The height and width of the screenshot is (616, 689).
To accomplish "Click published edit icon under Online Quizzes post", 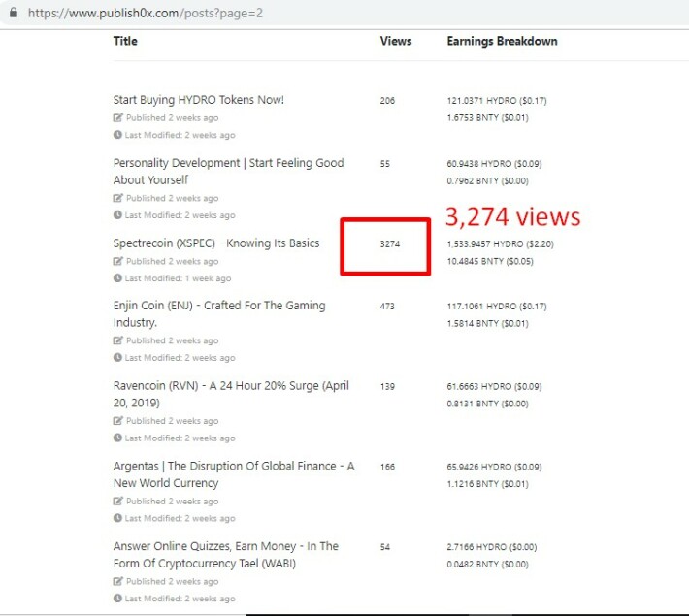I will [x=117, y=581].
